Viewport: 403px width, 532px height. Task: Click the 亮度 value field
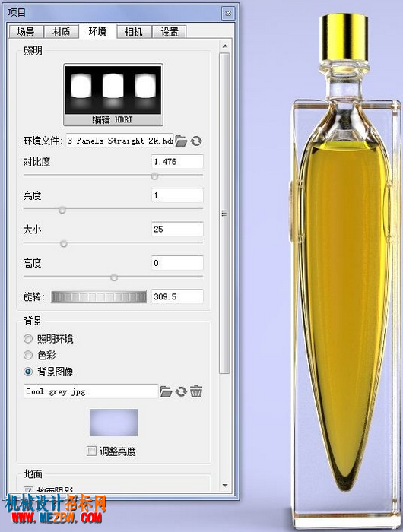coord(177,195)
